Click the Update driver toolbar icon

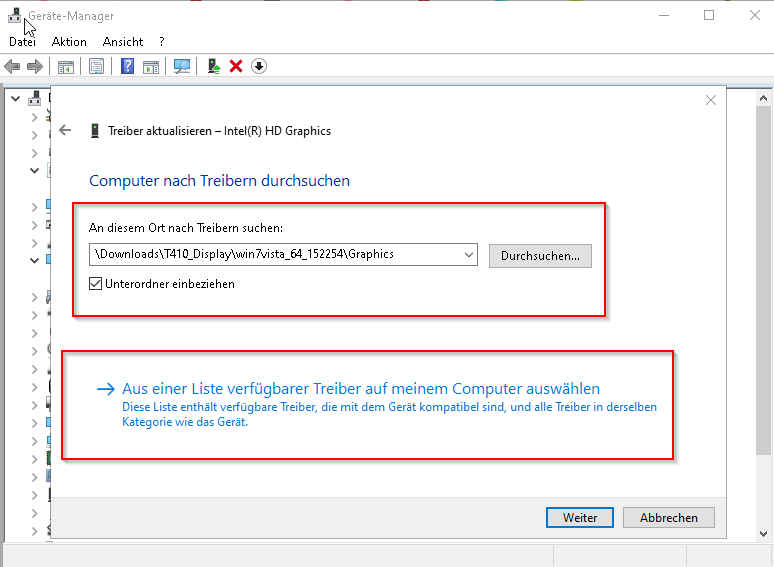(213, 66)
